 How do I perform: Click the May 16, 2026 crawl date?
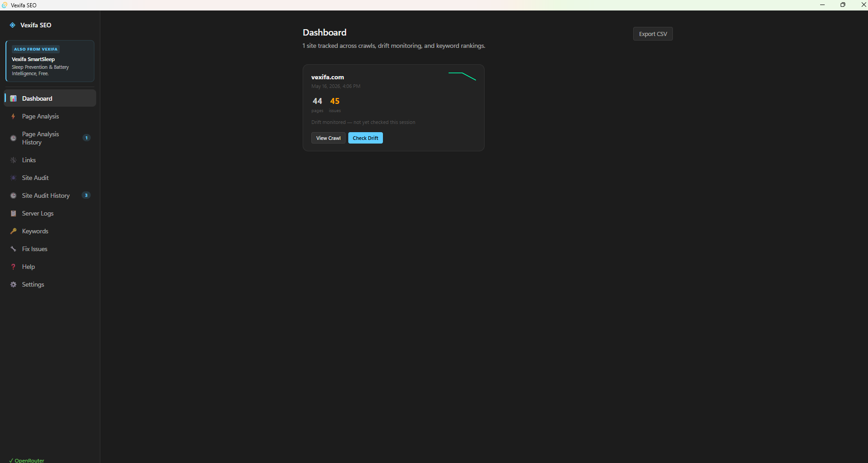pos(336,86)
